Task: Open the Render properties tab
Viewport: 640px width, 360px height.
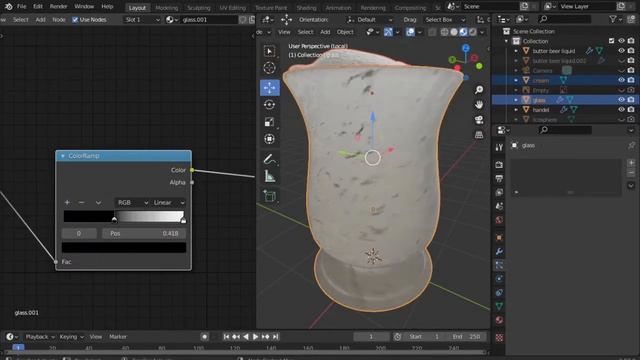Action: (x=499, y=165)
